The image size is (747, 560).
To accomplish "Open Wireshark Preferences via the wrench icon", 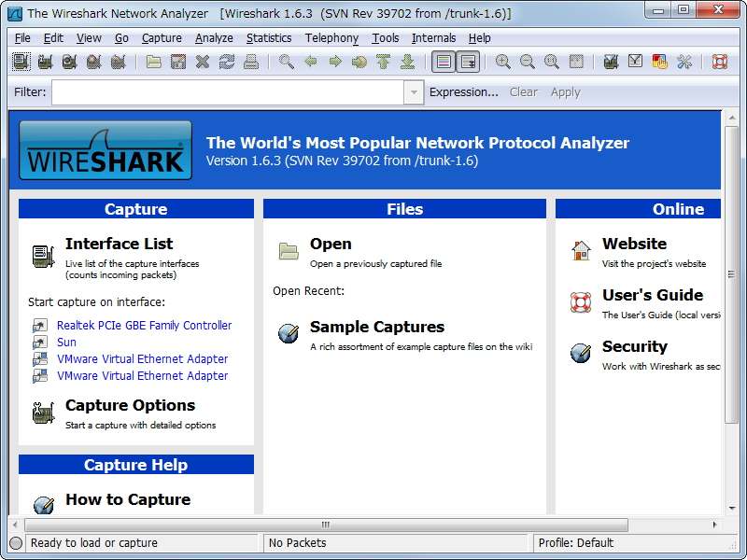I will pyautogui.click(x=683, y=61).
